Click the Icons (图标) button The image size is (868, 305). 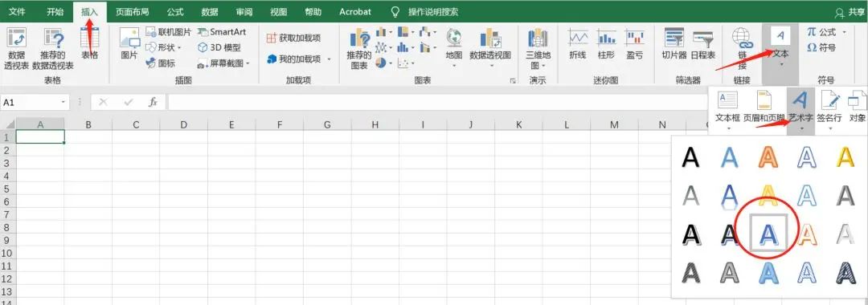click(161, 63)
